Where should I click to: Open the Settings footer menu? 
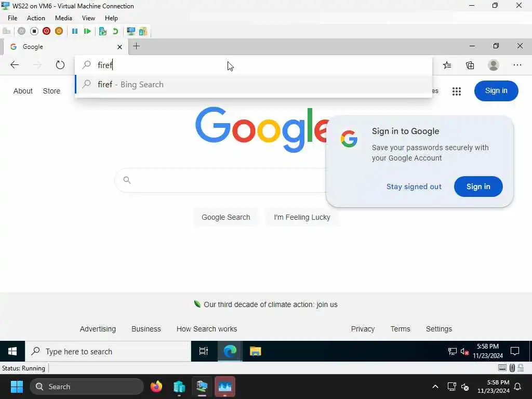pos(438,329)
